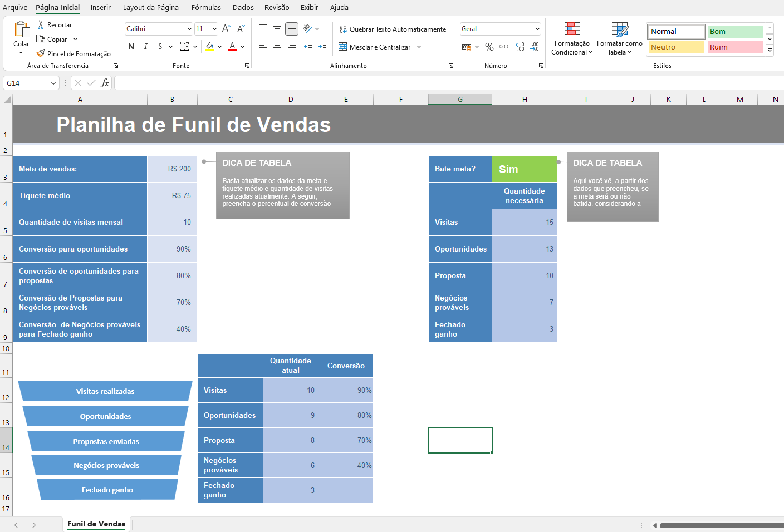The width and height of the screenshot is (784, 532).
Task: Open the Fórmulas ribbon tab
Action: point(206,7)
